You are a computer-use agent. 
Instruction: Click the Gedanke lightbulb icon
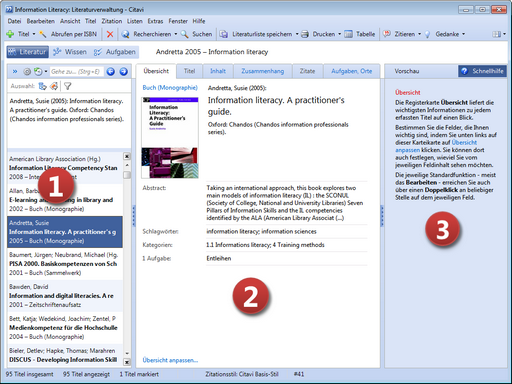click(427, 34)
